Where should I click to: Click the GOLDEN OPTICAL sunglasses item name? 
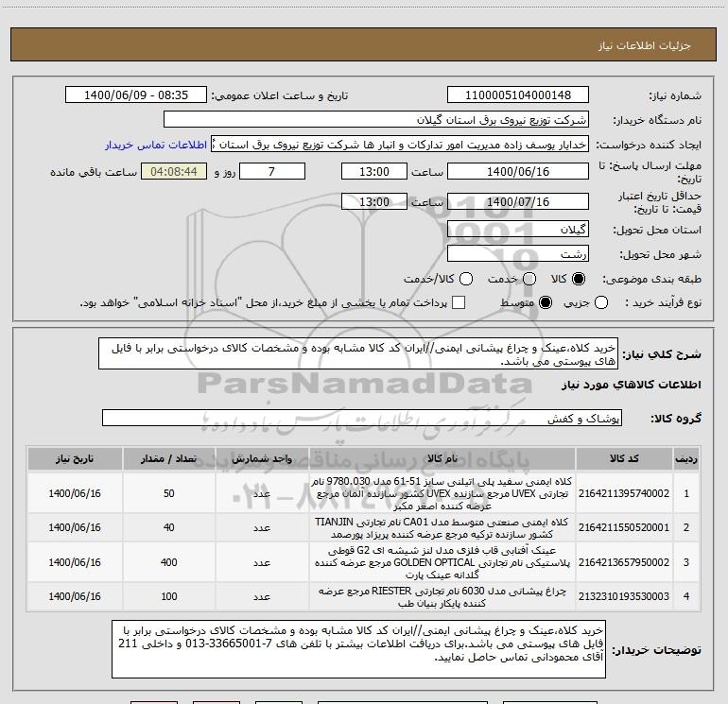[x=442, y=562]
